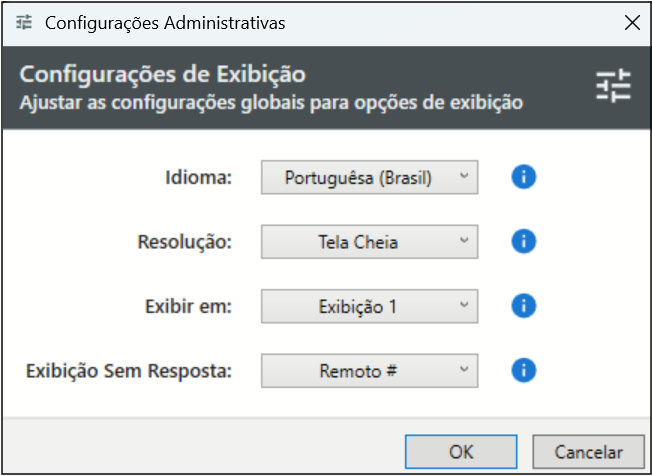
Task: Click the info icon beside Idioma
Action: coord(524,177)
